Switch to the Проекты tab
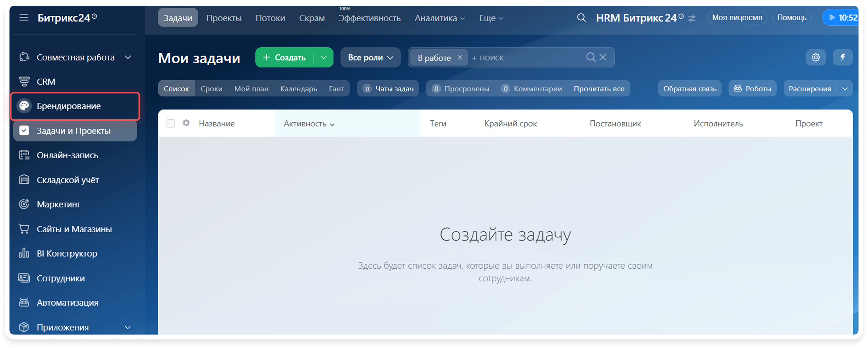The width and height of the screenshot is (868, 348). [x=224, y=18]
